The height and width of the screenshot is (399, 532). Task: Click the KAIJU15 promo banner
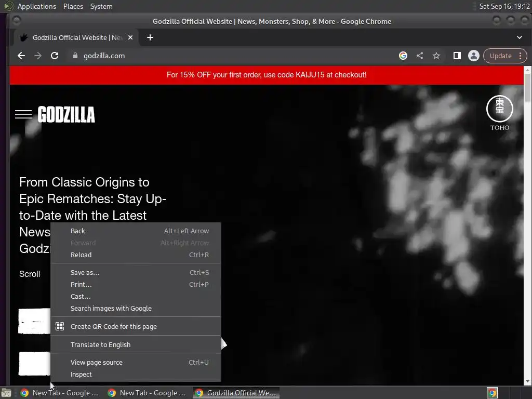pos(267,75)
